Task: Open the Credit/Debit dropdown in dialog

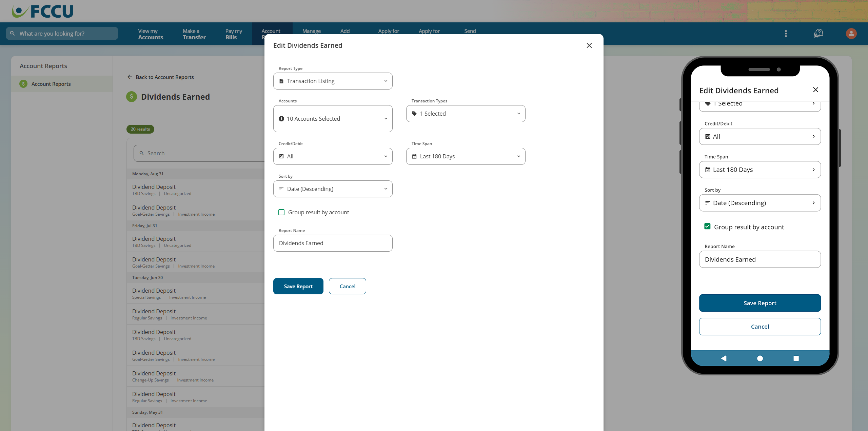Action: coord(333,156)
